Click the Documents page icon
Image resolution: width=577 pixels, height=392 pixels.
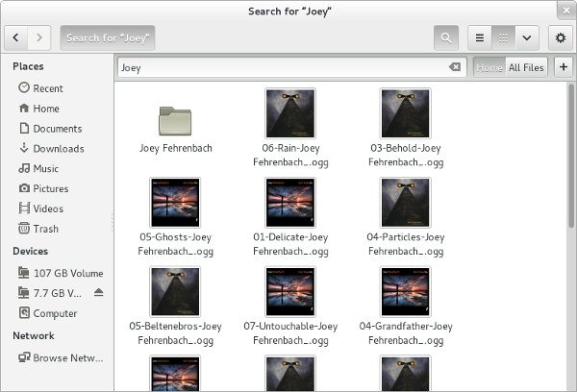click(x=24, y=128)
